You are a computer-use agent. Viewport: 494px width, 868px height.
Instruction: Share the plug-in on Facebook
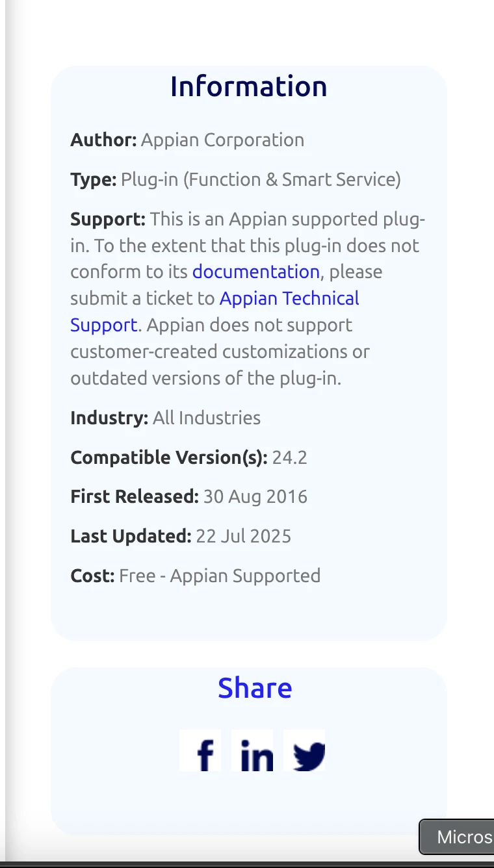200,750
